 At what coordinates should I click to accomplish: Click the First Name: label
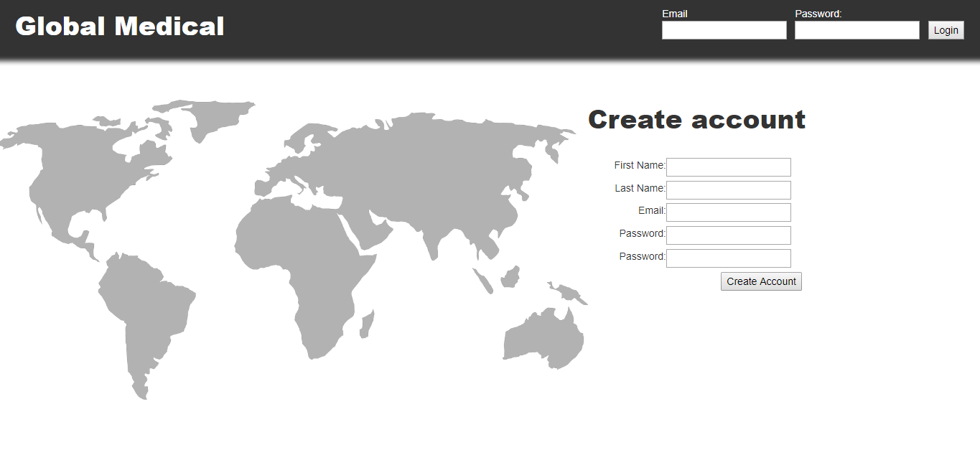pyautogui.click(x=640, y=165)
